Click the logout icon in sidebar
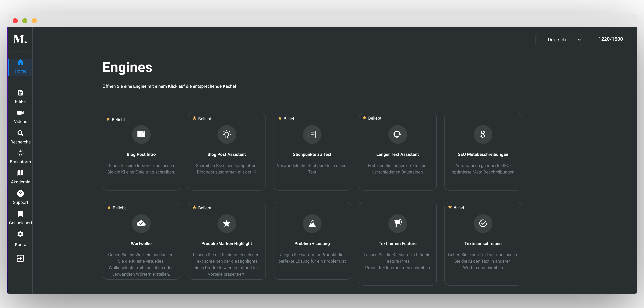644x308 pixels. (20, 258)
